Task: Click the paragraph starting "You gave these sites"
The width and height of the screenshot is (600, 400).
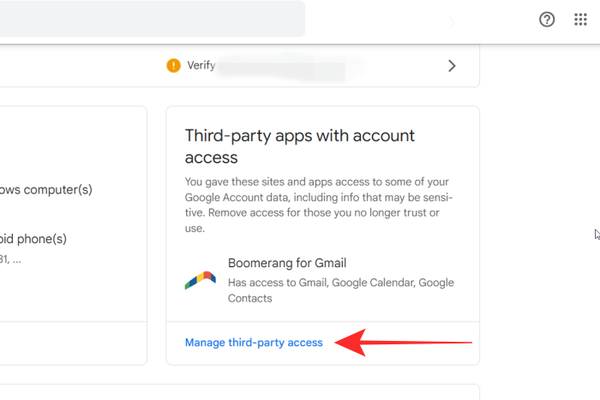Action: pyautogui.click(x=318, y=205)
